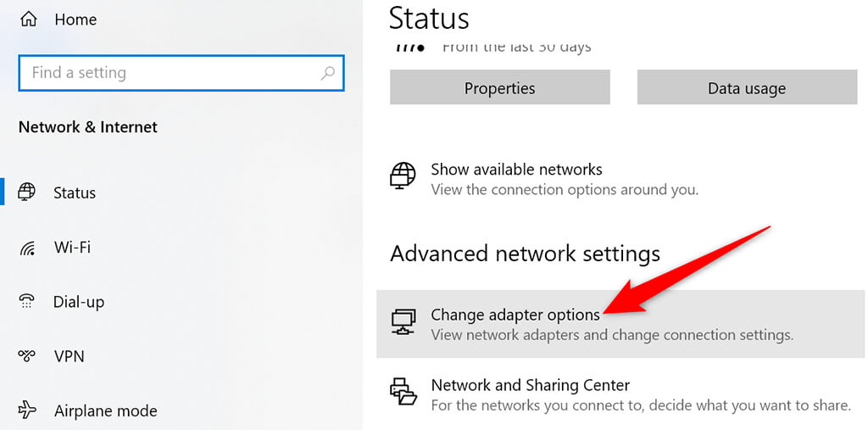
Task: Click the Show available networks globe icon
Action: pyautogui.click(x=403, y=176)
